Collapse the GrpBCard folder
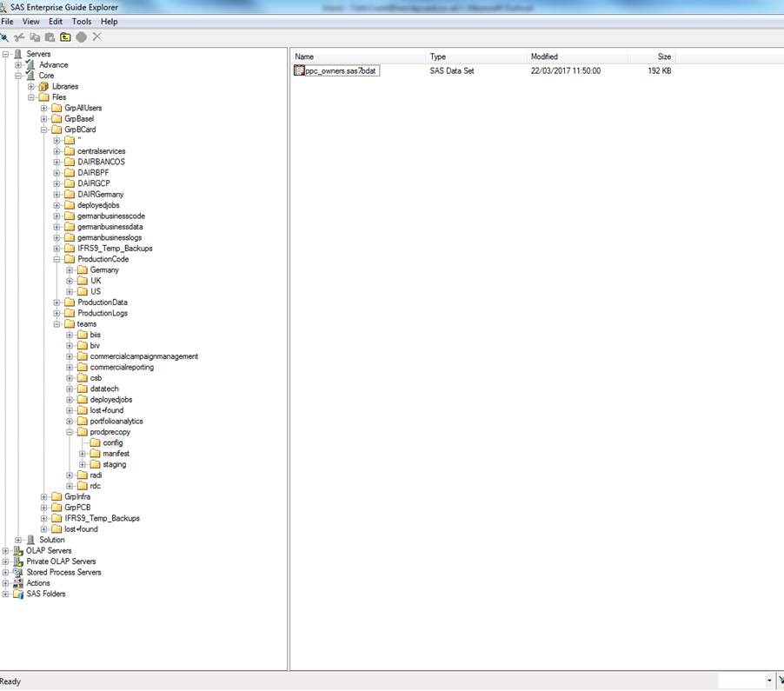This screenshot has height=691, width=784. pos(44,129)
